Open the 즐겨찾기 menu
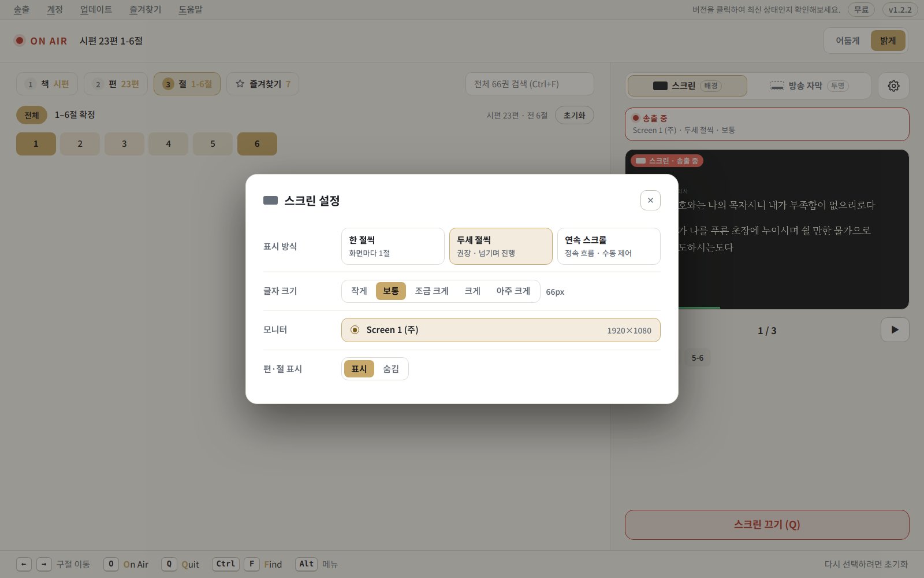This screenshot has height=578, width=924. 145,10
